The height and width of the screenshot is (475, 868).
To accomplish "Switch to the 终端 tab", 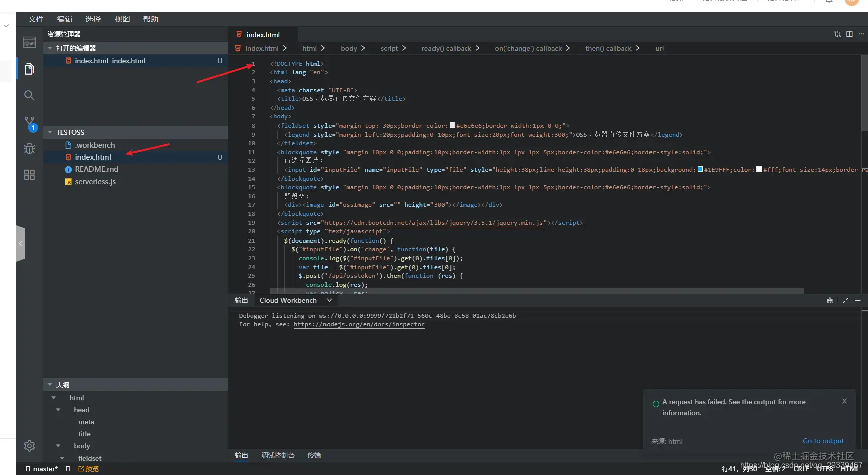I will tap(314, 455).
